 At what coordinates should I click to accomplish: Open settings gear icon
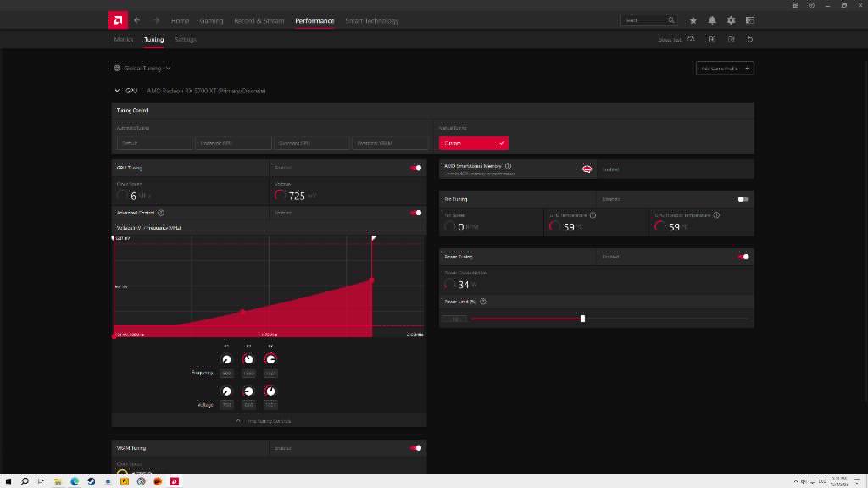(x=732, y=20)
